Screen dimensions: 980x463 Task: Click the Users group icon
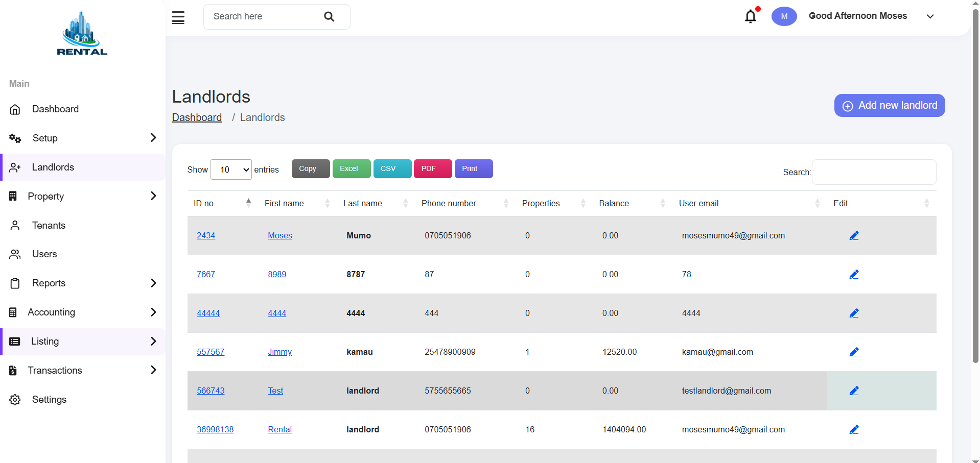point(15,254)
